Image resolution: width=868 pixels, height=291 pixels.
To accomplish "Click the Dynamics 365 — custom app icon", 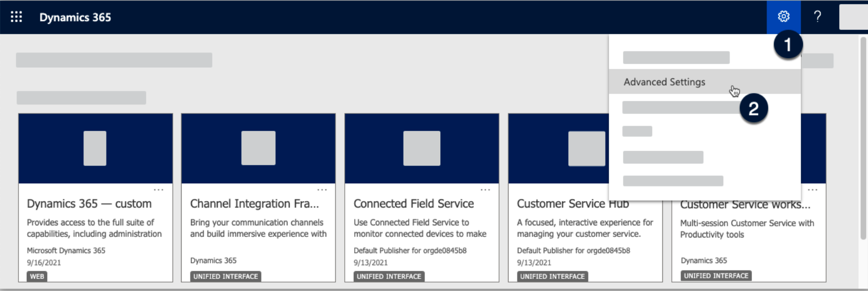I will click(95, 148).
